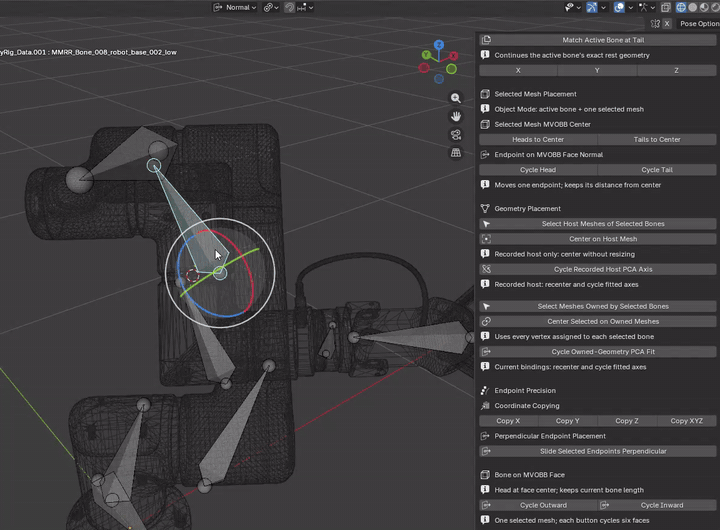Click the Bone on MVOBB Face heading icon
This screenshot has width=720, height=530.
click(x=485, y=475)
